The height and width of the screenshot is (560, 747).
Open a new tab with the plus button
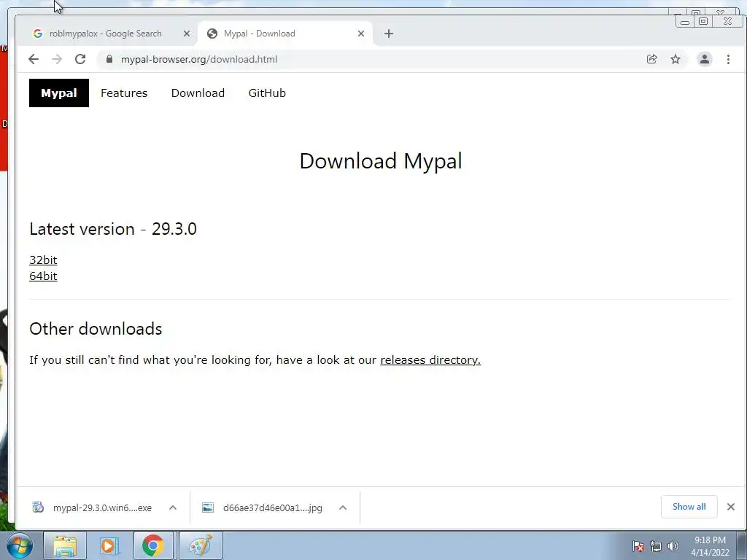388,34
